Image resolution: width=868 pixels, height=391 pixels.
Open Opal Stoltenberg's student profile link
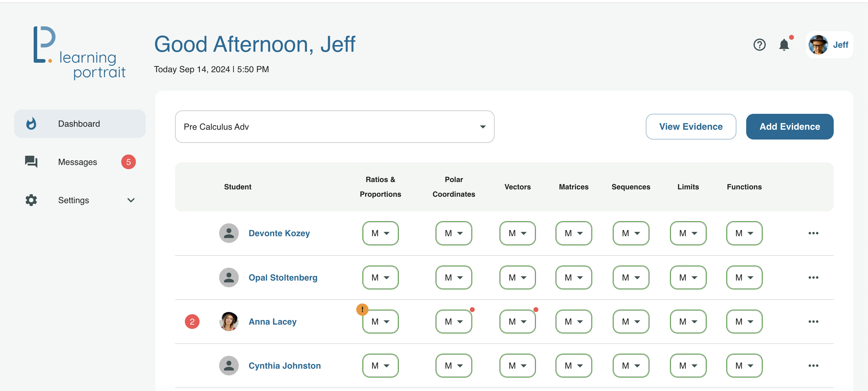[283, 277]
